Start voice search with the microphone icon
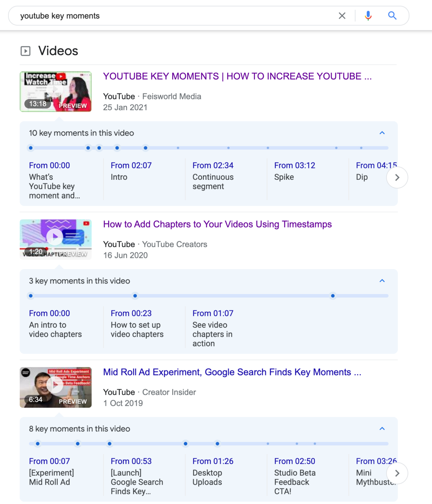432x504 pixels. point(368,15)
